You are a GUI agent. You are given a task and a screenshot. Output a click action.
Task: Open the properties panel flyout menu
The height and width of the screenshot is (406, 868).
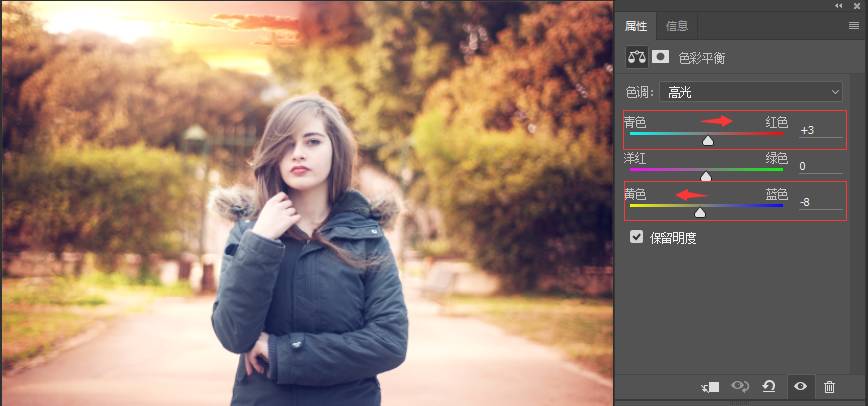click(x=854, y=26)
